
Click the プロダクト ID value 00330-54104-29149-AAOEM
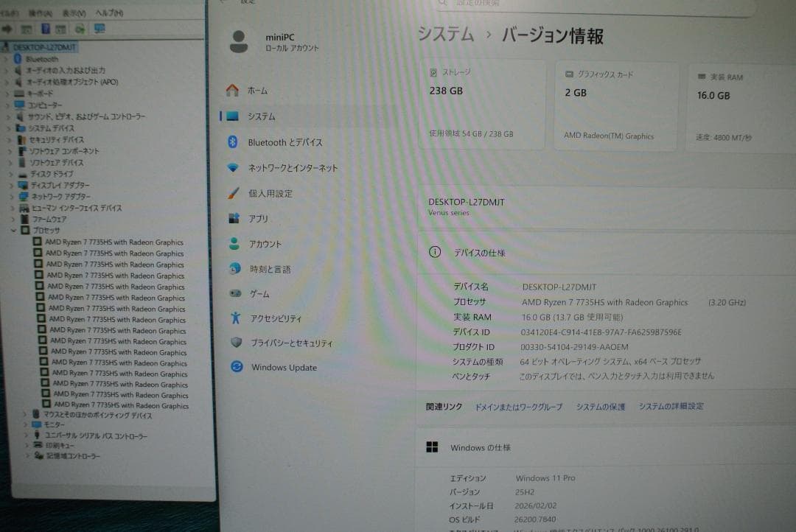pyautogui.click(x=574, y=347)
